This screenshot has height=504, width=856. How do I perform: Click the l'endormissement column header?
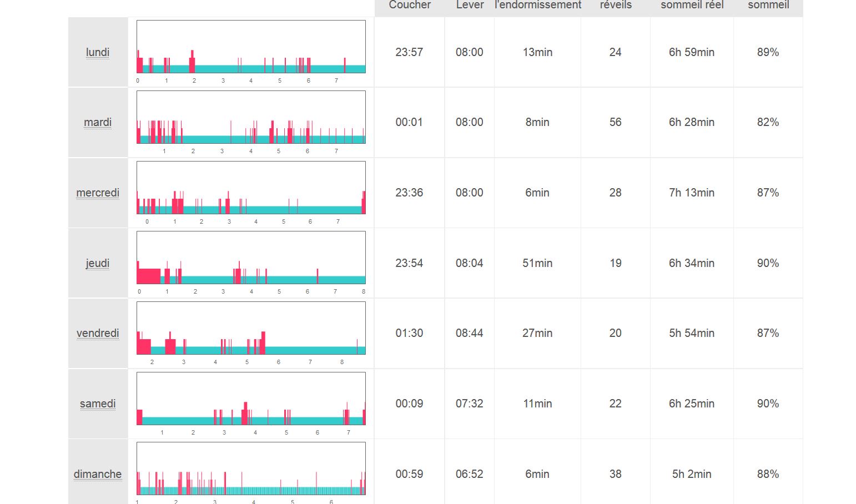point(538,5)
